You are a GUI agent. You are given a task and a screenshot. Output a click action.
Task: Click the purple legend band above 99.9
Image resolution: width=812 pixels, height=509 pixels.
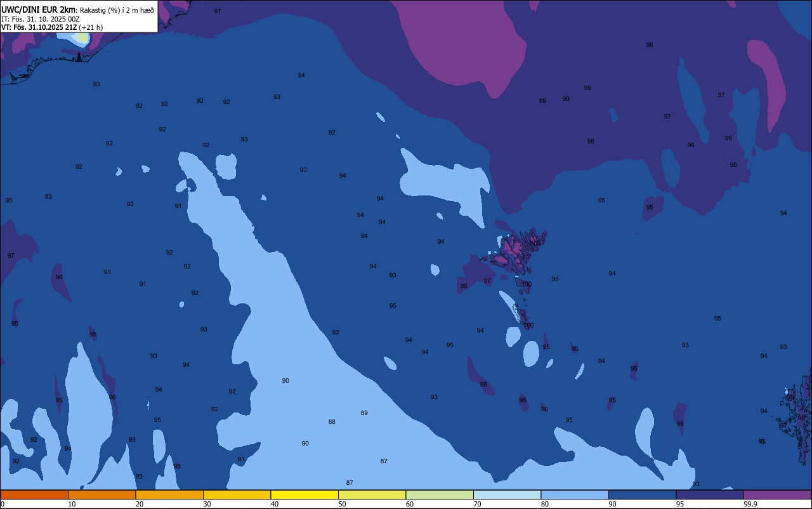(777, 494)
